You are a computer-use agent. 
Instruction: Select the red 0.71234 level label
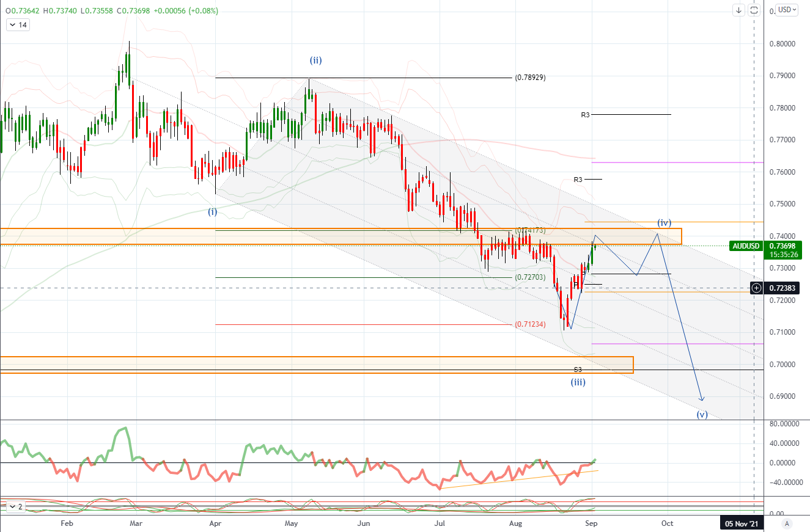pyautogui.click(x=530, y=324)
